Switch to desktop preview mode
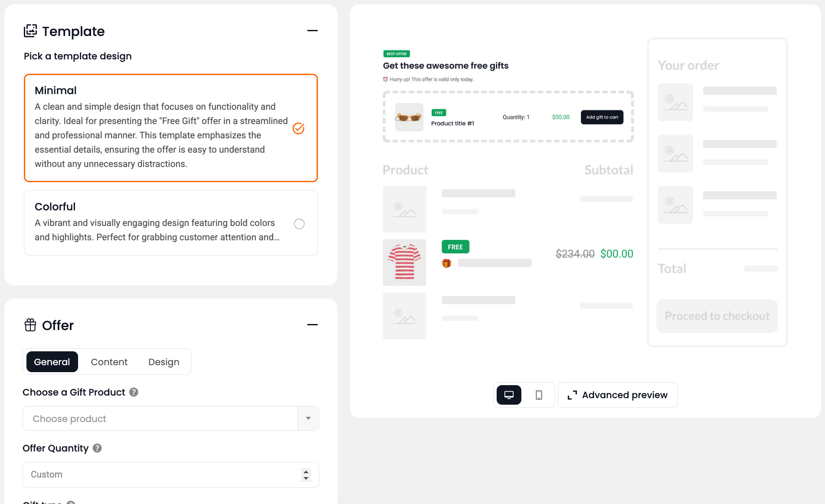825x504 pixels. click(509, 395)
